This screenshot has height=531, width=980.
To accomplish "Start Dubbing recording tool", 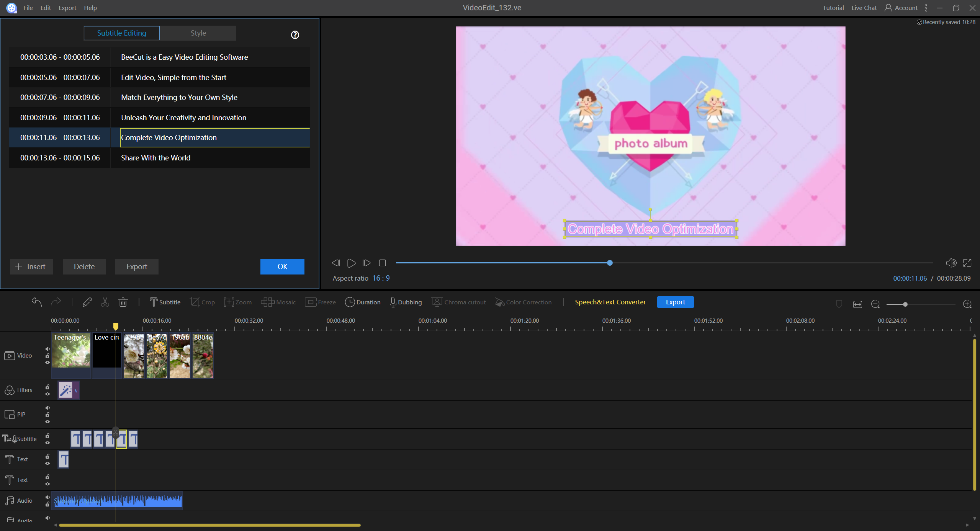I will tap(406, 302).
